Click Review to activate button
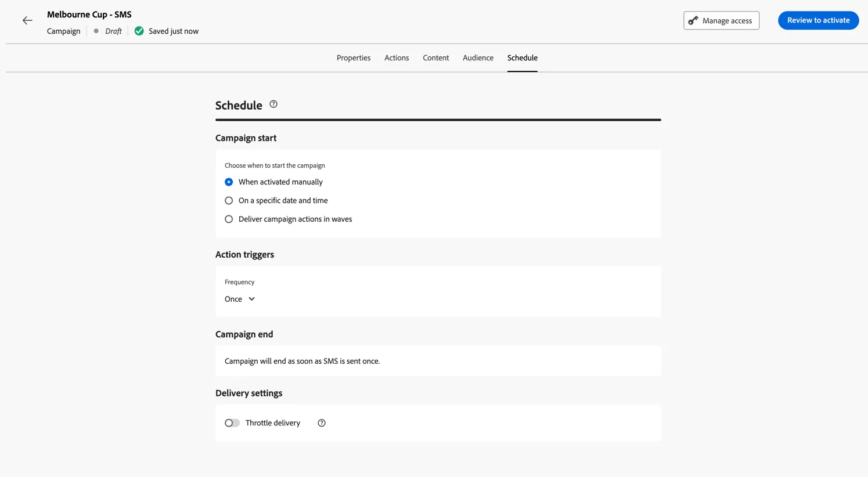868x477 pixels. point(818,20)
